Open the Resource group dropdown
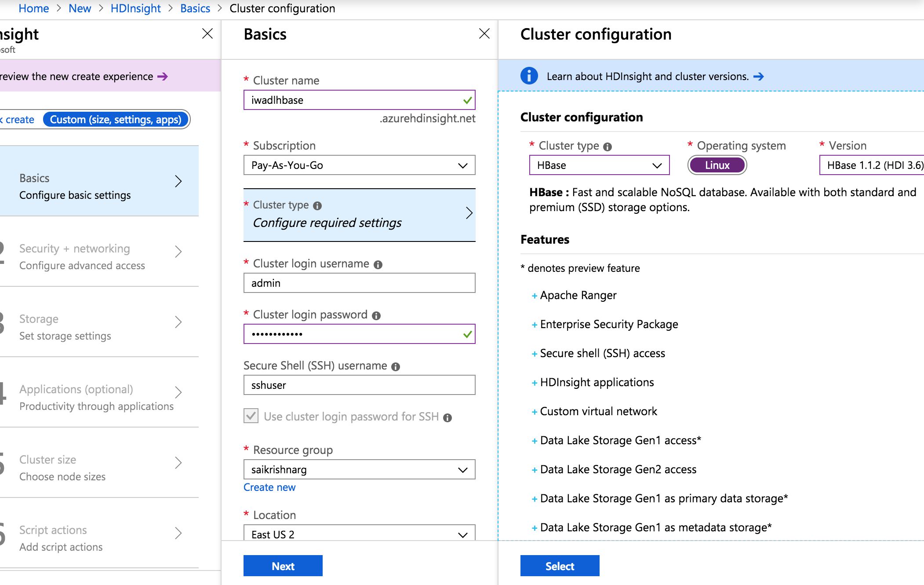This screenshot has width=924, height=585. click(x=360, y=470)
